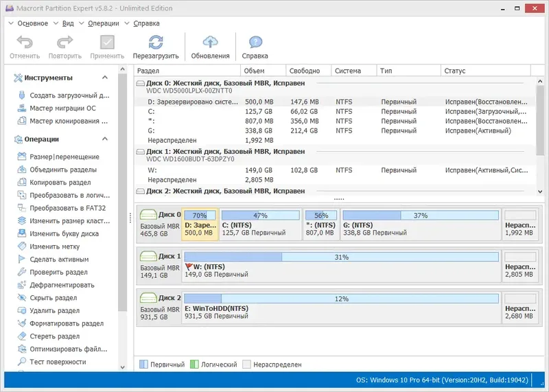549x392 pixels.
Task: Select the W: row in partition list
Action: [x=335, y=170]
